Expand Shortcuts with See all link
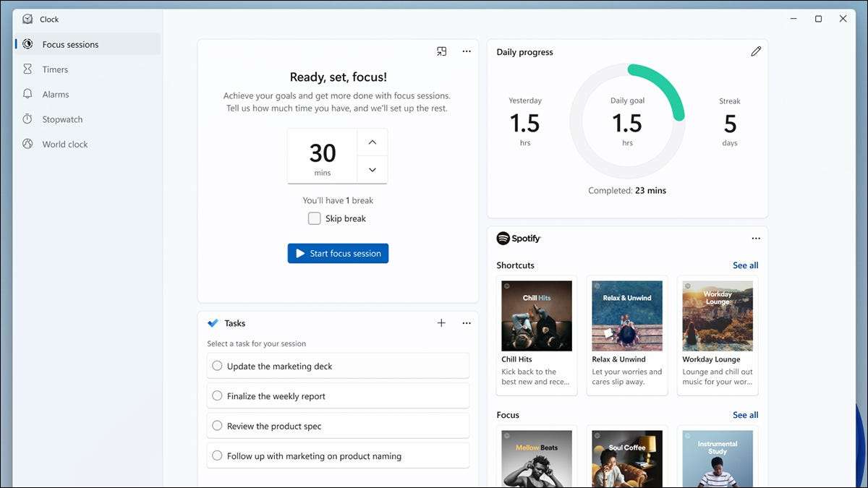 (x=745, y=265)
